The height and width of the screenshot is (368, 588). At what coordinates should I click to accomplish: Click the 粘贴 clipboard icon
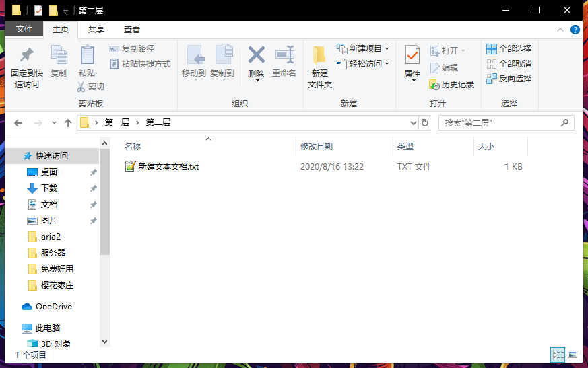(87, 54)
